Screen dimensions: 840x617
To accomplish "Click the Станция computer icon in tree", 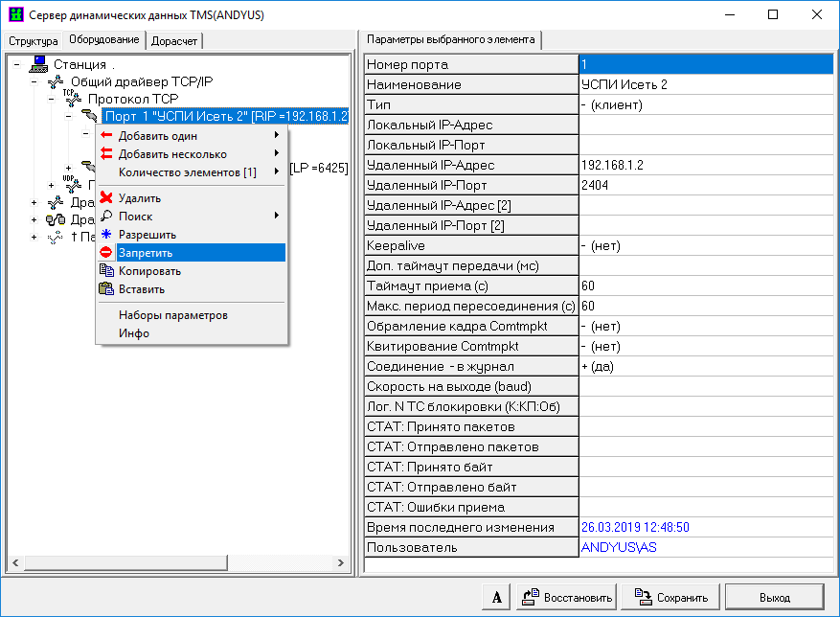I will click(38, 64).
